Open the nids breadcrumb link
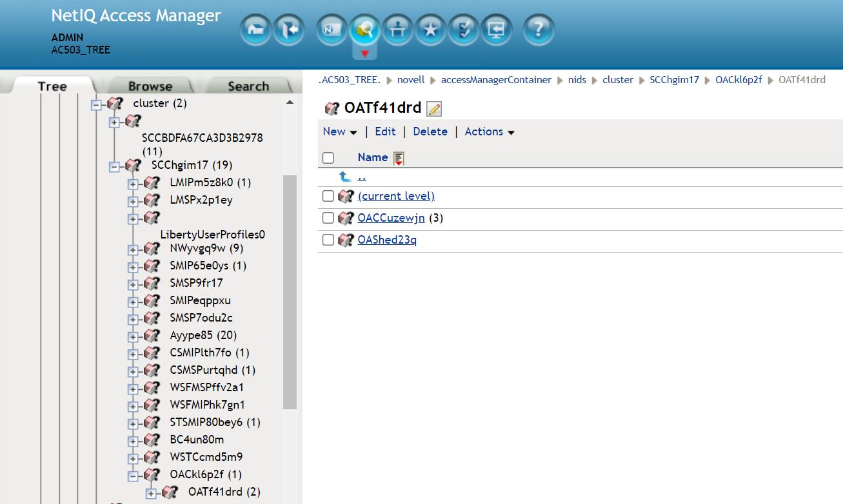 click(x=577, y=80)
